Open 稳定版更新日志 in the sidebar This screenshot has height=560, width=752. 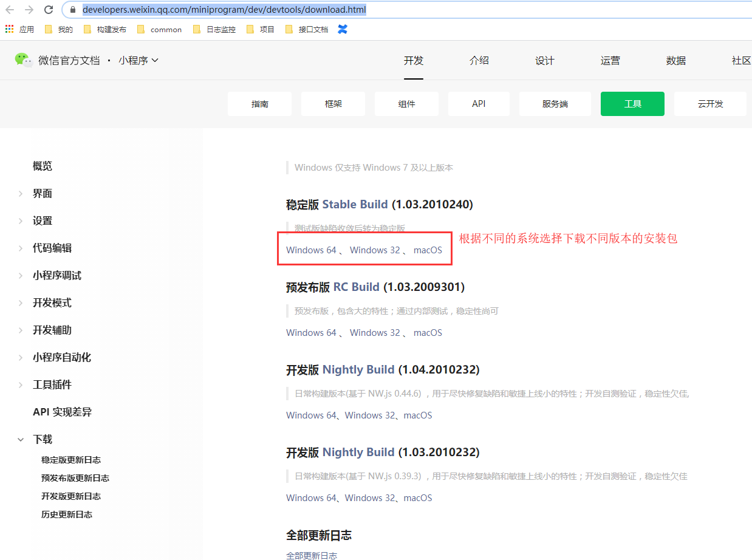71,460
